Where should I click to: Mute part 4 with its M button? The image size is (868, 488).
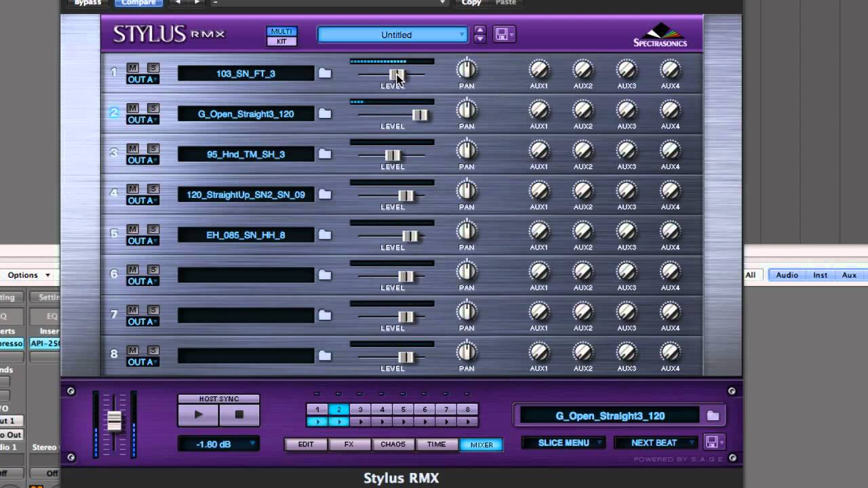coord(133,189)
